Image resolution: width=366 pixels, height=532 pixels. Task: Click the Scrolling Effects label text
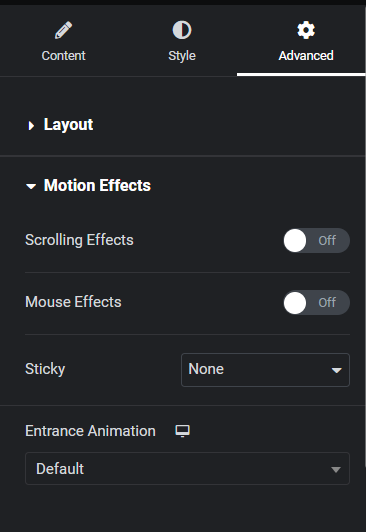click(x=79, y=240)
